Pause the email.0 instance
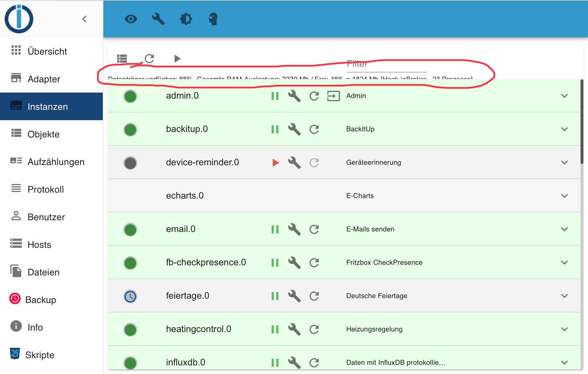 click(x=275, y=229)
